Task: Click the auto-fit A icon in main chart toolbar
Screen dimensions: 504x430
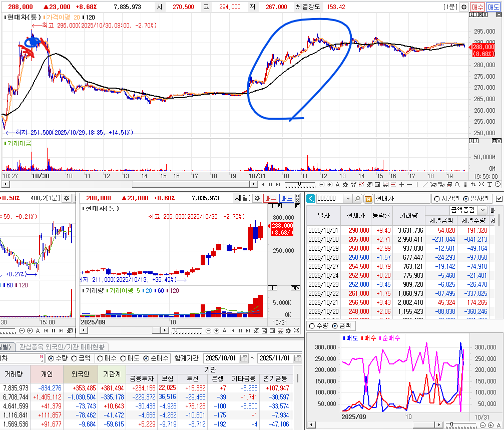Action: 337,185
